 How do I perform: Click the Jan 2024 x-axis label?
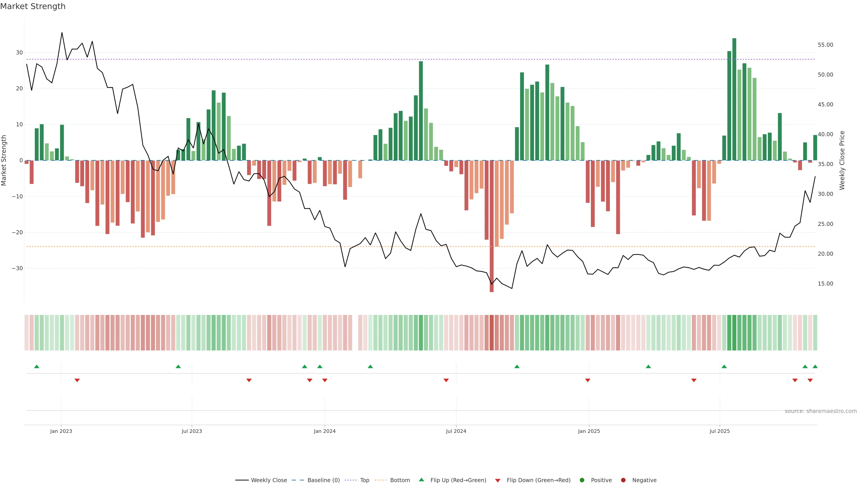click(325, 431)
